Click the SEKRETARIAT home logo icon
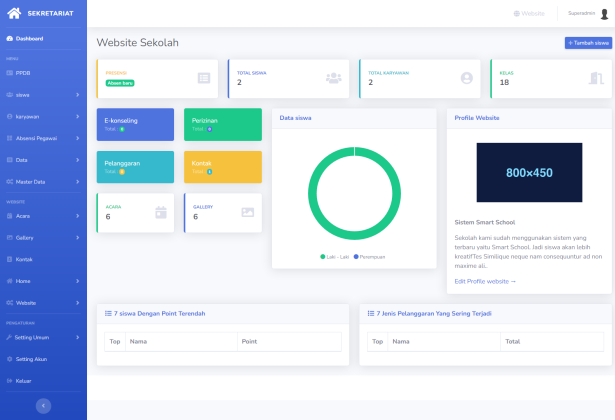 coord(15,14)
